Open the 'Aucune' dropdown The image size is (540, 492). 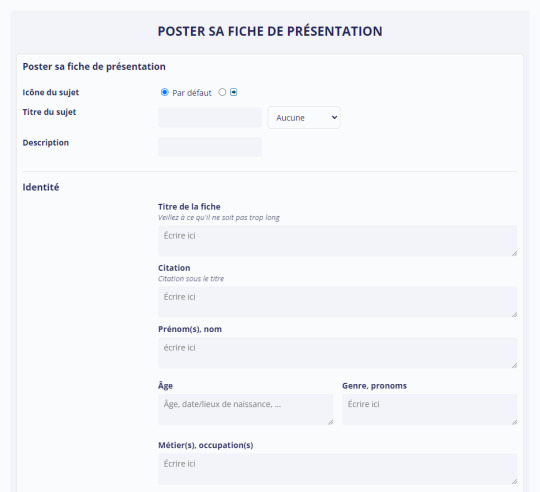click(x=304, y=118)
